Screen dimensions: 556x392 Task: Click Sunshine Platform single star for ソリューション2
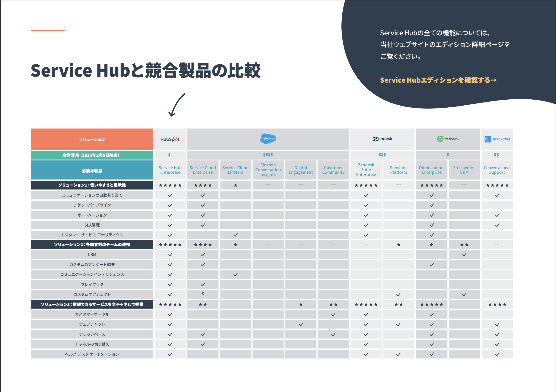pos(399,245)
